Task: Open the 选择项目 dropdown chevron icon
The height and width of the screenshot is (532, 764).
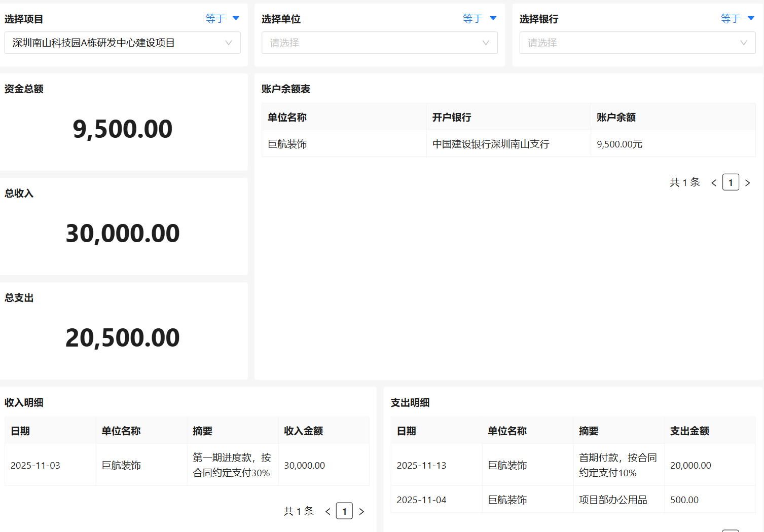Action: point(228,43)
